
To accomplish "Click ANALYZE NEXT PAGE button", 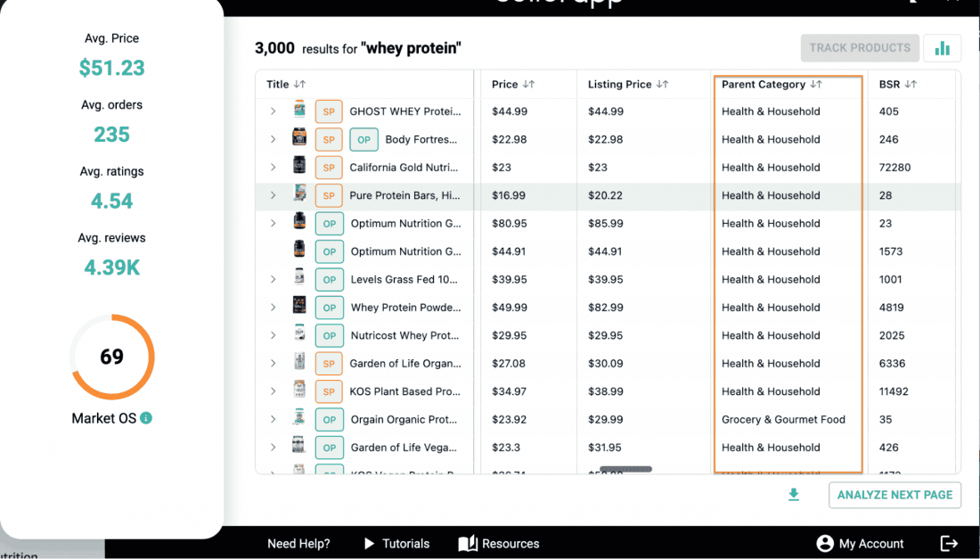I will point(895,495).
